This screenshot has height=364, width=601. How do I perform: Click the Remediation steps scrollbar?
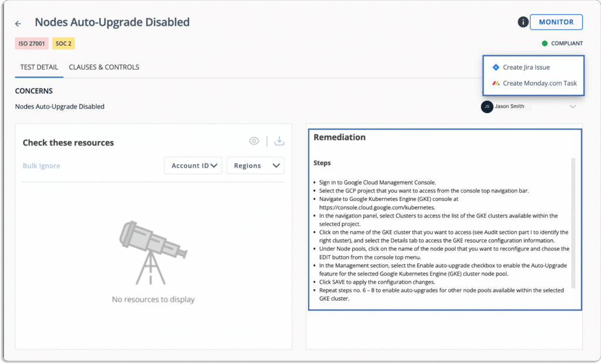click(x=573, y=223)
